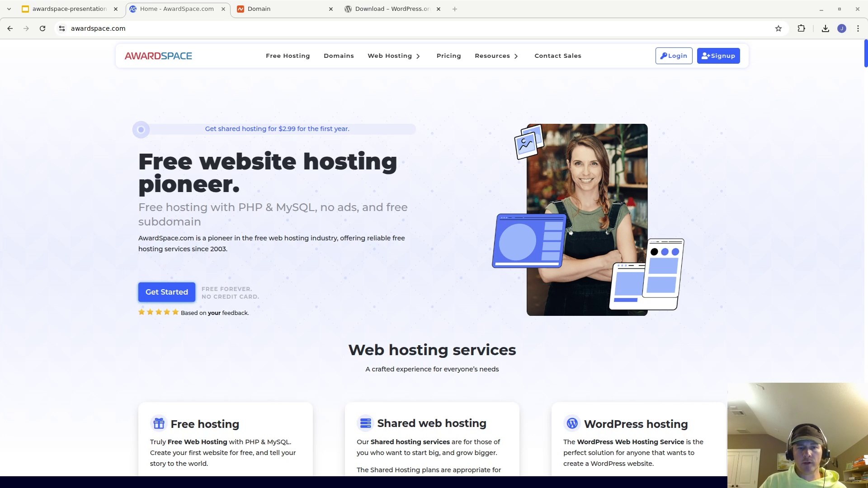The image size is (868, 488).
Task: Reload the current page
Action: 42,28
